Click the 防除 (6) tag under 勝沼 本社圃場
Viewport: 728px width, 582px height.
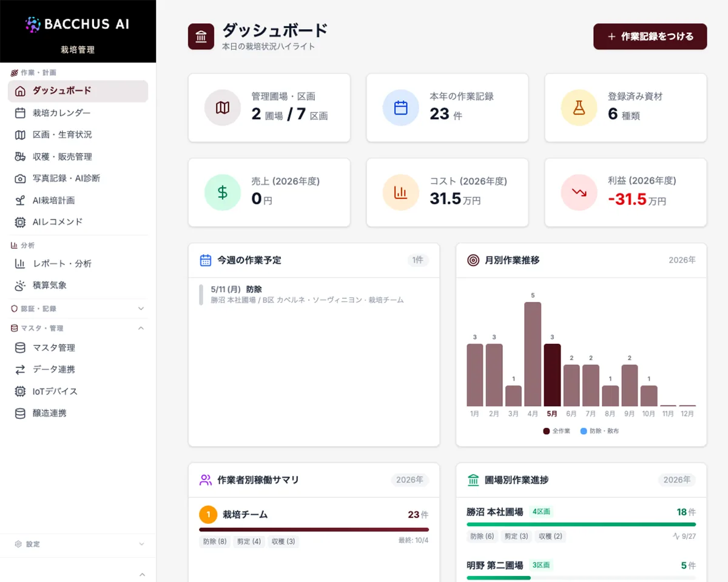tap(482, 537)
